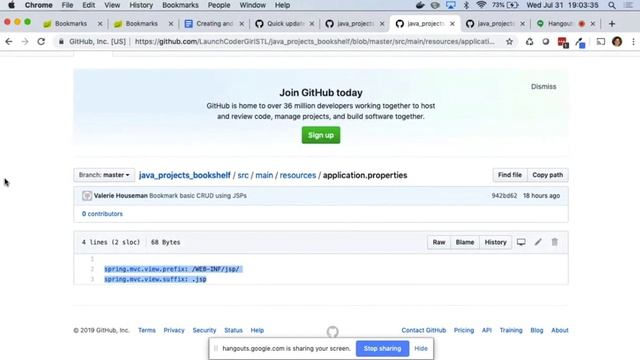Click the Wi-Fi icon in menu bar

[481, 5]
